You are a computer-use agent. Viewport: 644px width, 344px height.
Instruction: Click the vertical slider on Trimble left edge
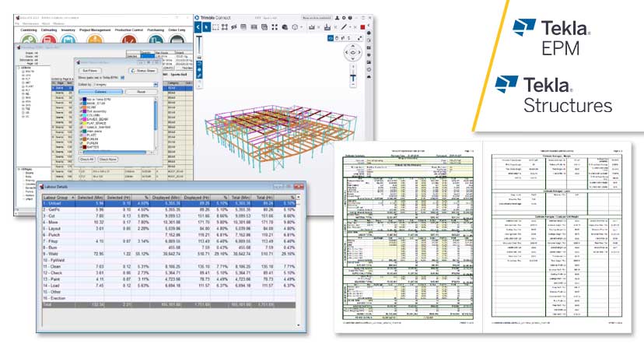click(199, 46)
